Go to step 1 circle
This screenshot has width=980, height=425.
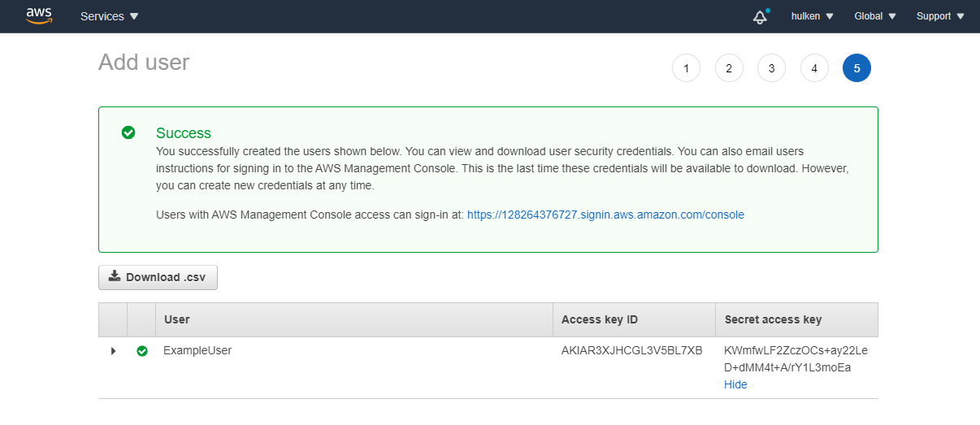686,68
